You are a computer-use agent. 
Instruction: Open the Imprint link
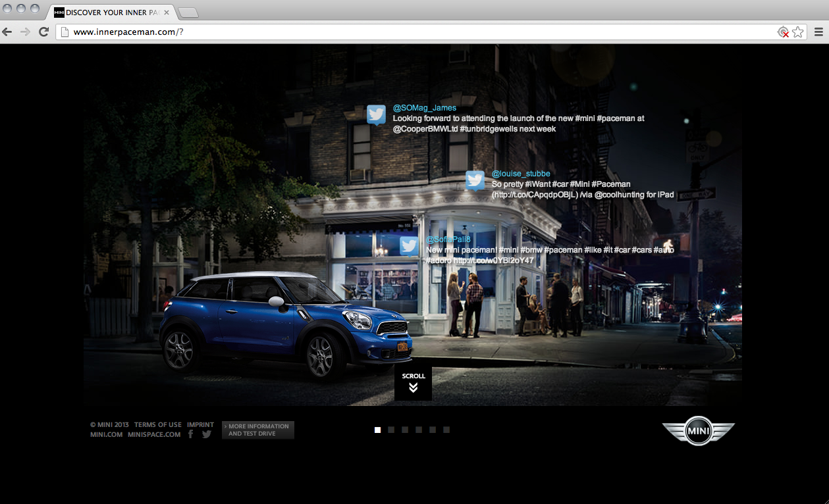point(200,425)
